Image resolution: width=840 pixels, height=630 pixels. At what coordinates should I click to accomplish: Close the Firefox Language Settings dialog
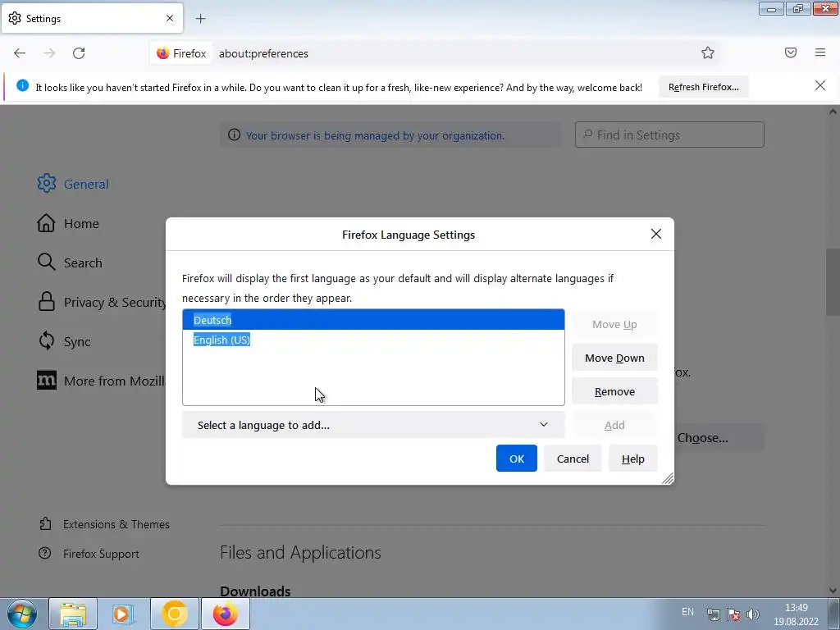pos(656,234)
